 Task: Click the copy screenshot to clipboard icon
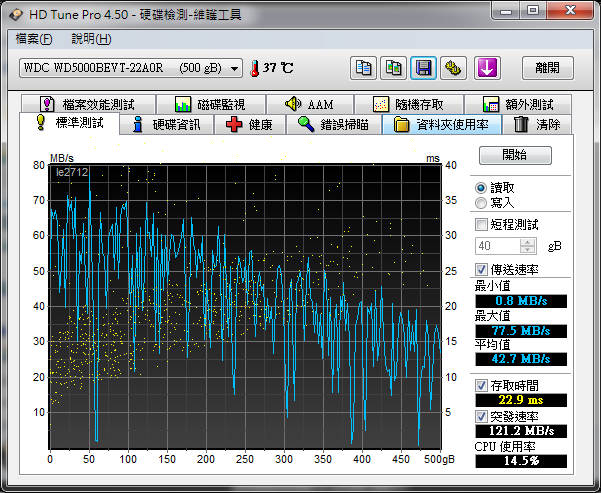(x=393, y=68)
